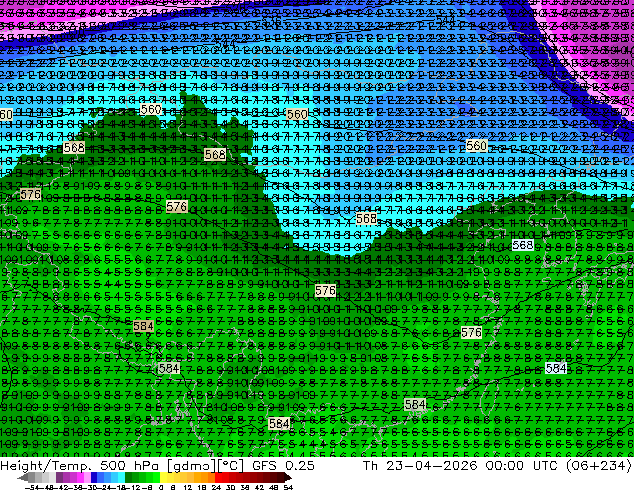Choose the dark blue swatch near -30
Screen dimensions: 634x490
pyautogui.click(x=94, y=478)
